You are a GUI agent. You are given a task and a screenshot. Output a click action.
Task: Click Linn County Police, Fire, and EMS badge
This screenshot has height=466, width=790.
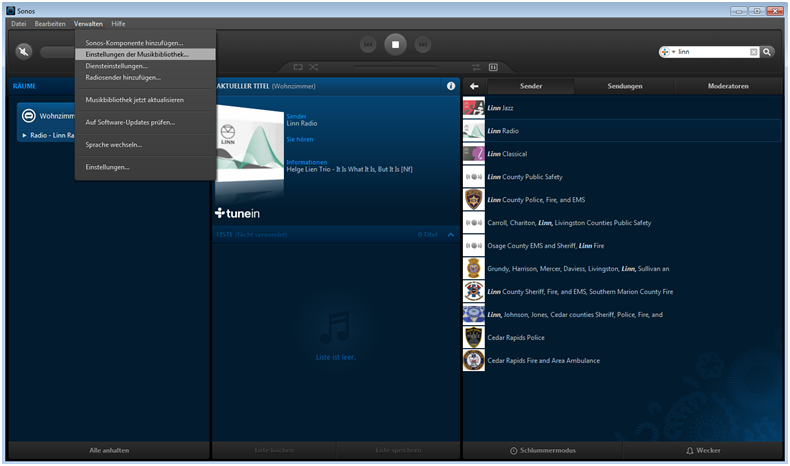[x=474, y=200]
